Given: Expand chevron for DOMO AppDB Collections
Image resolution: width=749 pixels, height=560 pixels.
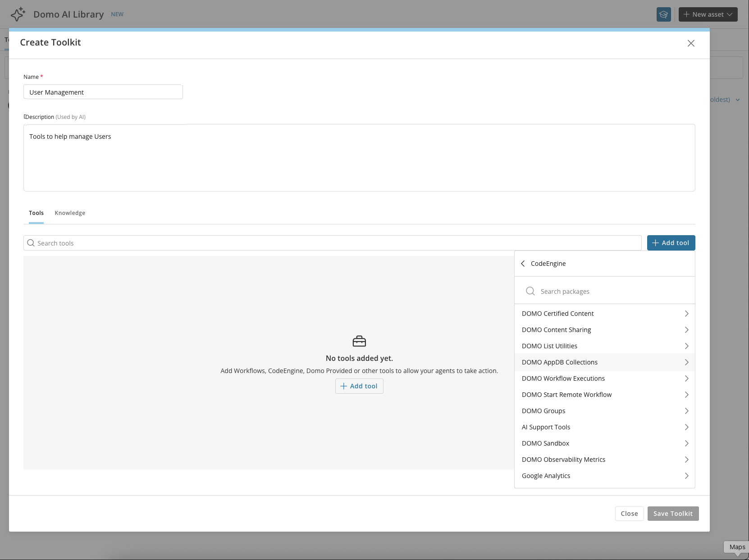Looking at the screenshot, I should (686, 362).
